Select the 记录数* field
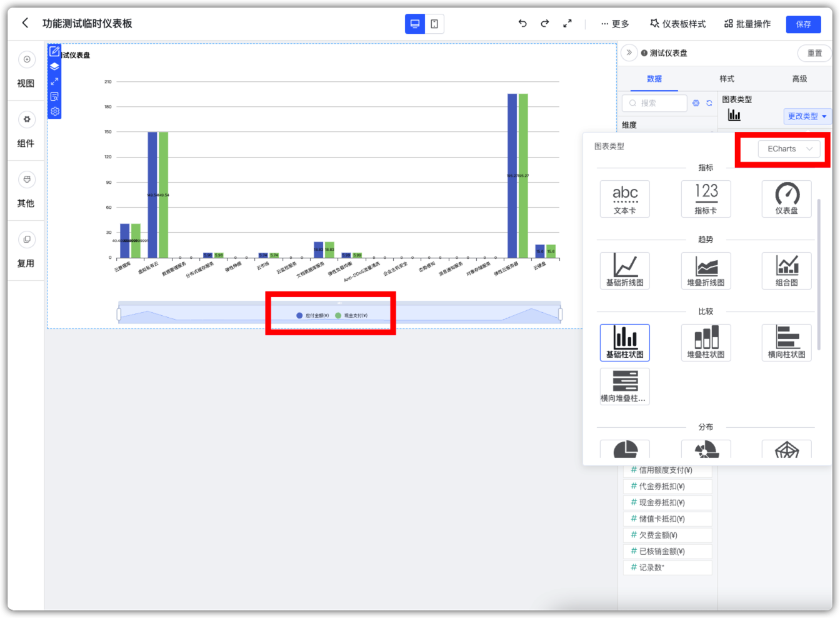Screen dimensions: 840x618 click(667, 568)
